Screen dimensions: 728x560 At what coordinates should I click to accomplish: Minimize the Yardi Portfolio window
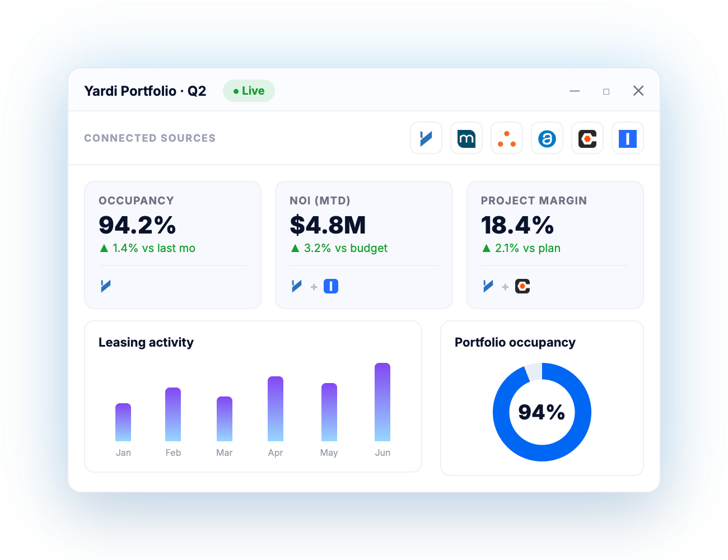click(575, 91)
